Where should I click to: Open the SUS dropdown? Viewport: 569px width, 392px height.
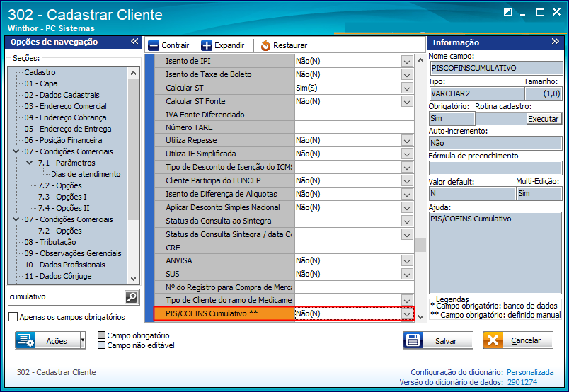pos(407,274)
